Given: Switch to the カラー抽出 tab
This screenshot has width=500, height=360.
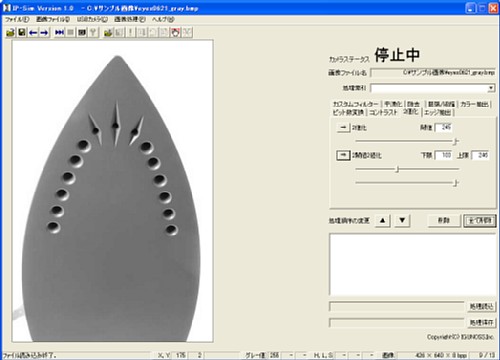Looking at the screenshot, I should coord(474,104).
